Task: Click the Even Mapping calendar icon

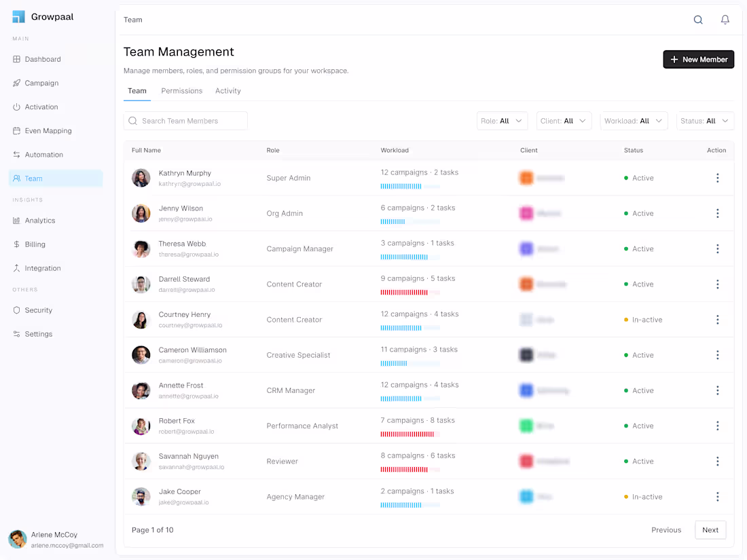Action: point(17,130)
